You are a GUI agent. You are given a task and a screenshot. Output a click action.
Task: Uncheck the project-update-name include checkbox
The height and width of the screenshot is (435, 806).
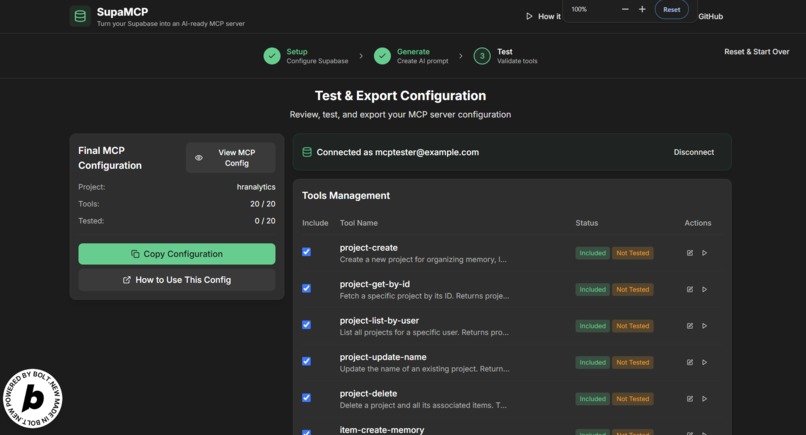point(306,361)
